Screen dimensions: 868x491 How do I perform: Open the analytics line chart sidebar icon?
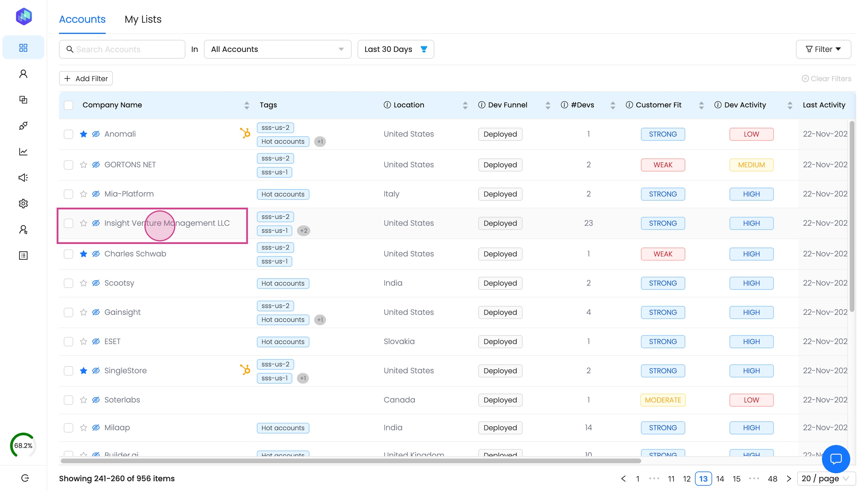23,152
